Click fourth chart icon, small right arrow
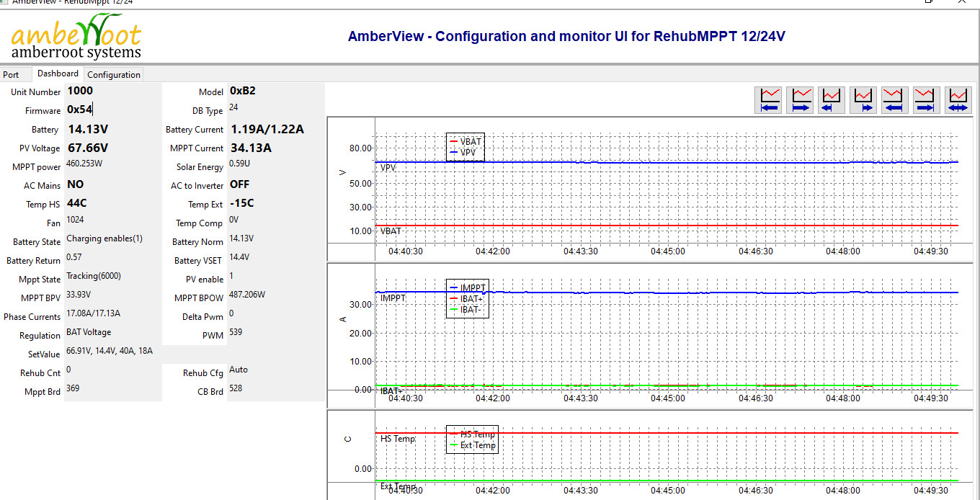 click(x=864, y=100)
